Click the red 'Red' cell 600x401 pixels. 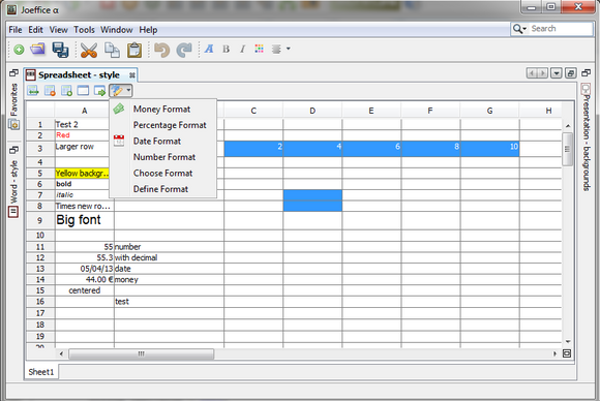(82, 135)
